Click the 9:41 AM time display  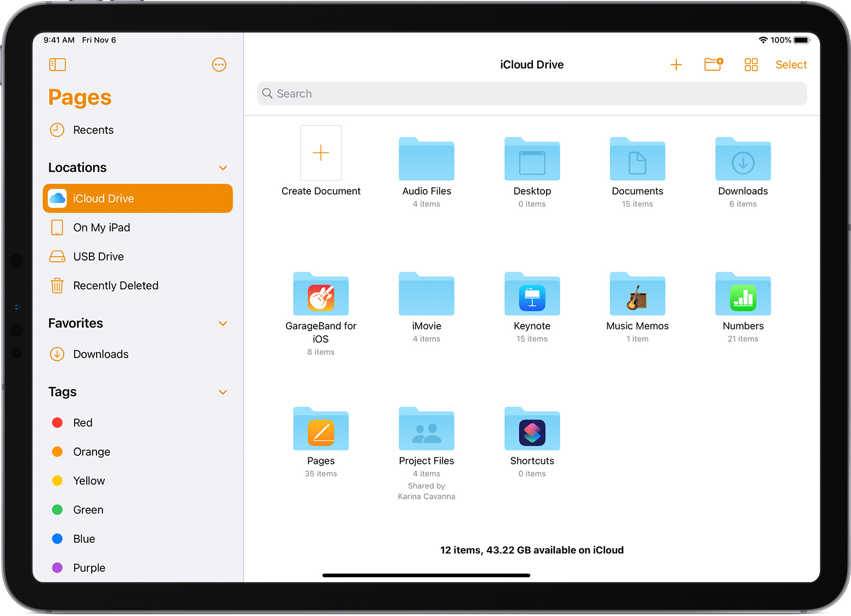tap(59, 40)
